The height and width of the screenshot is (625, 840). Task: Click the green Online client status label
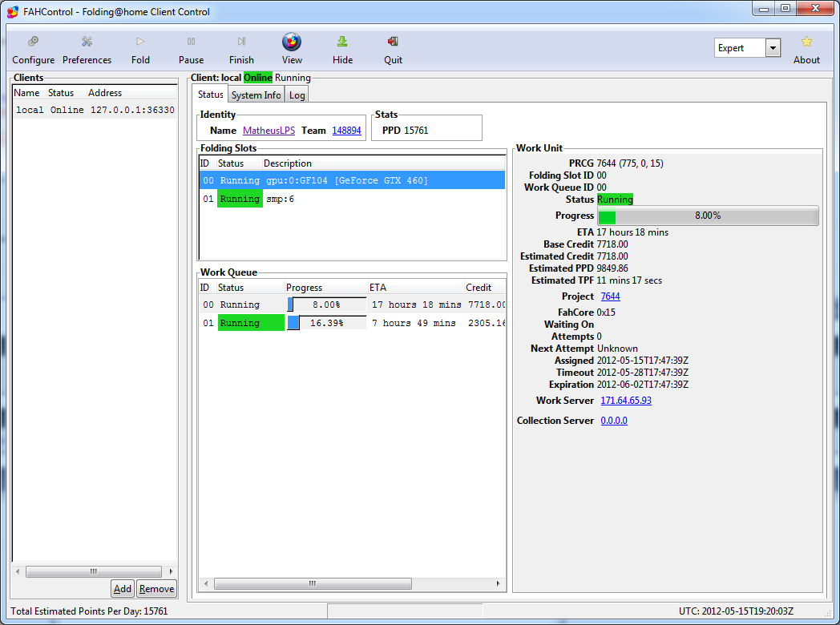tap(257, 78)
